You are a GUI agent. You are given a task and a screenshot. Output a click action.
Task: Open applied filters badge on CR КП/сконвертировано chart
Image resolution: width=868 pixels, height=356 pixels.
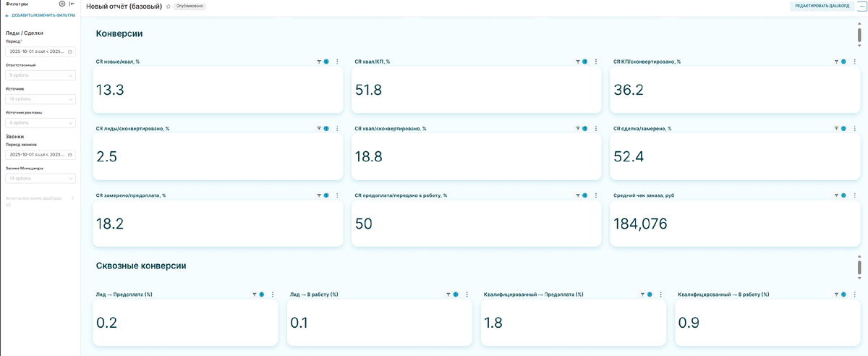[843, 62]
